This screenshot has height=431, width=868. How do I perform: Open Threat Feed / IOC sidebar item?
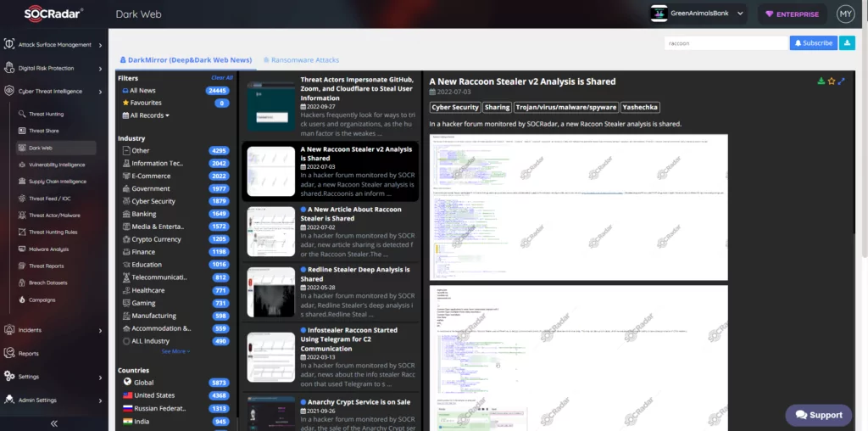pyautogui.click(x=50, y=199)
